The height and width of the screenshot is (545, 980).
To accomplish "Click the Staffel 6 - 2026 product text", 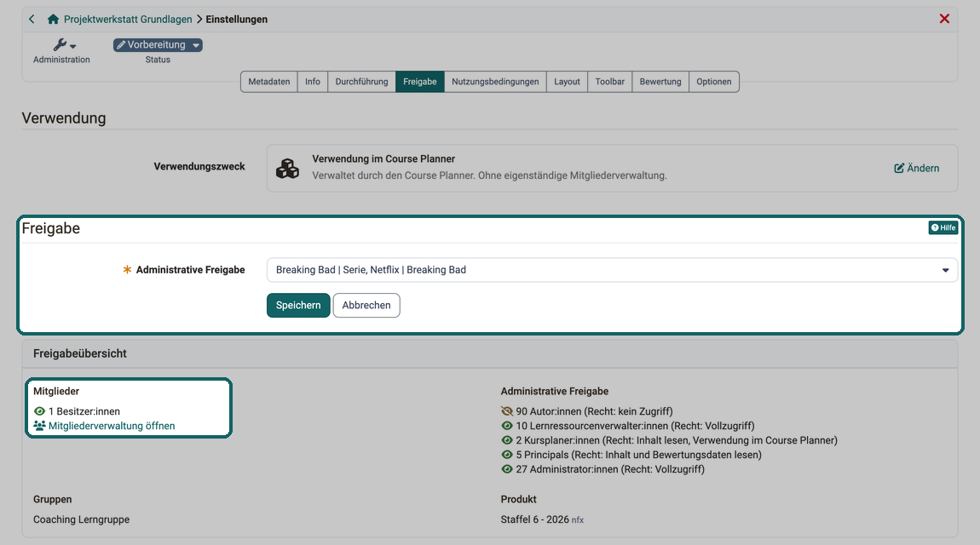I will (535, 519).
